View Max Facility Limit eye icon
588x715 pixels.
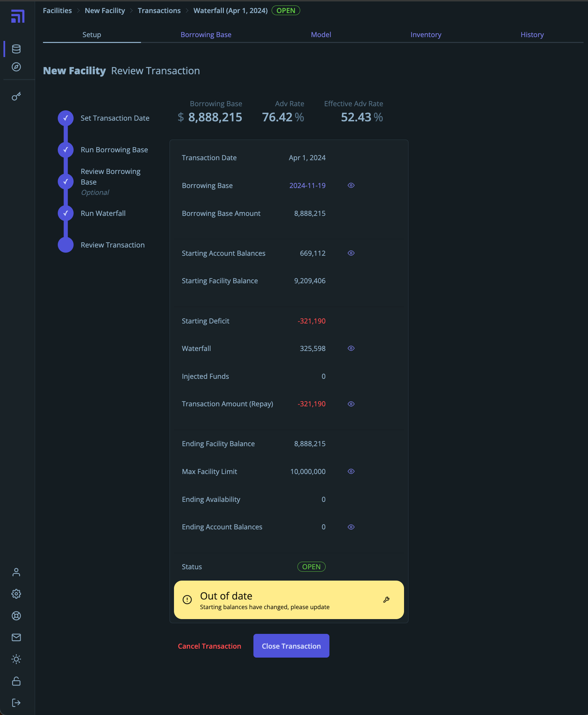pos(351,472)
